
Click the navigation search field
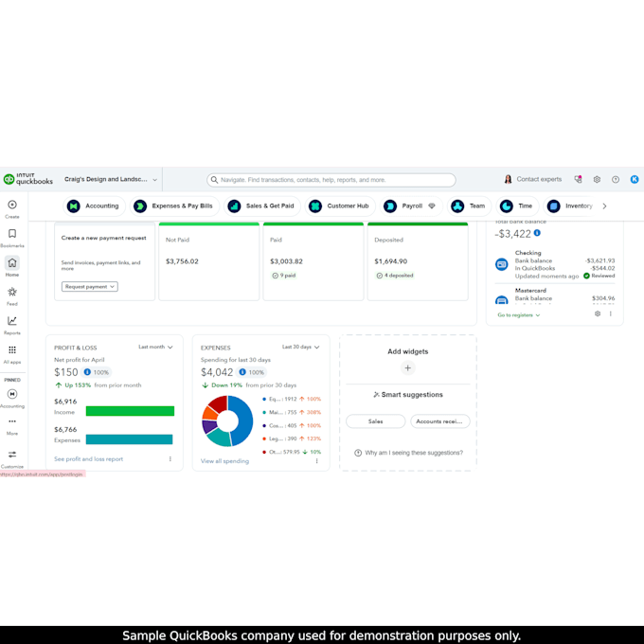coord(331,180)
